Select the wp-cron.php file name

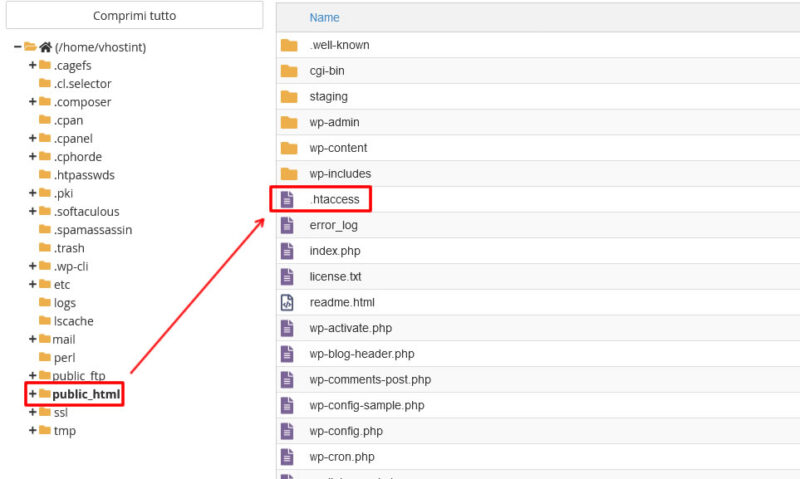[x=342, y=457]
